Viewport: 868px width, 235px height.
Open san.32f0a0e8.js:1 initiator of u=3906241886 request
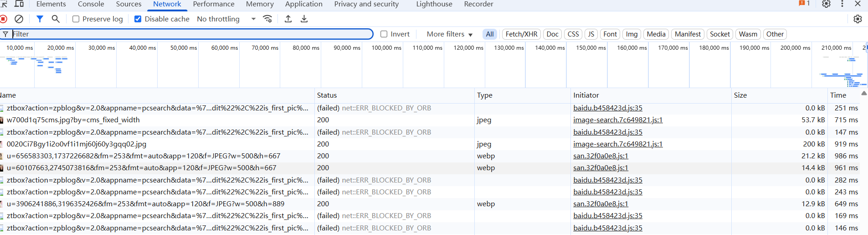click(601, 204)
